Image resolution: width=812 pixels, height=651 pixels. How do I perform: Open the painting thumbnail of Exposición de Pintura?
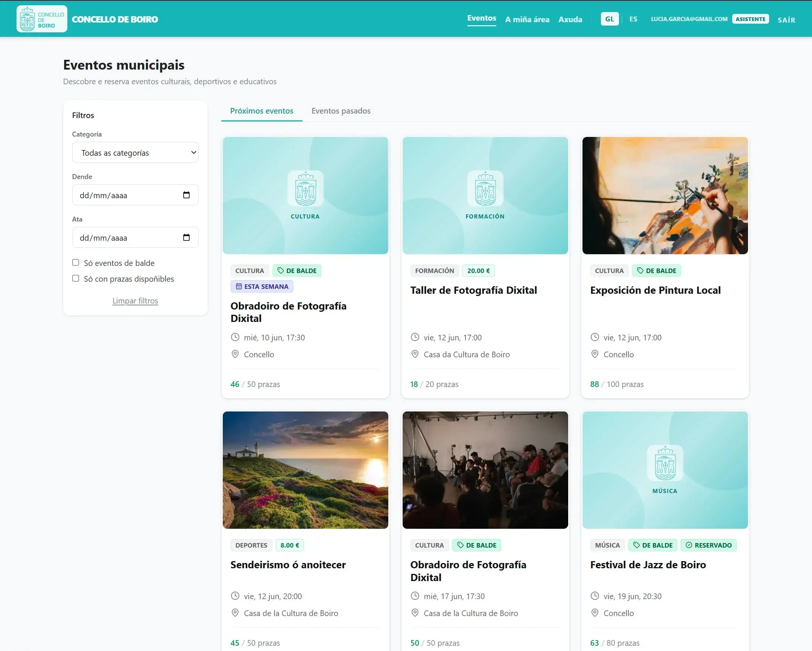[x=665, y=196]
